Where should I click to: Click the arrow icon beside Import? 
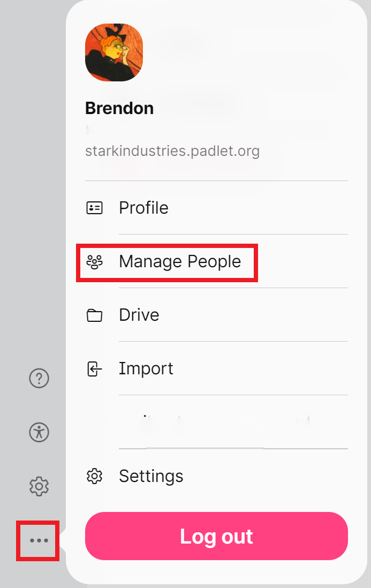(94, 369)
